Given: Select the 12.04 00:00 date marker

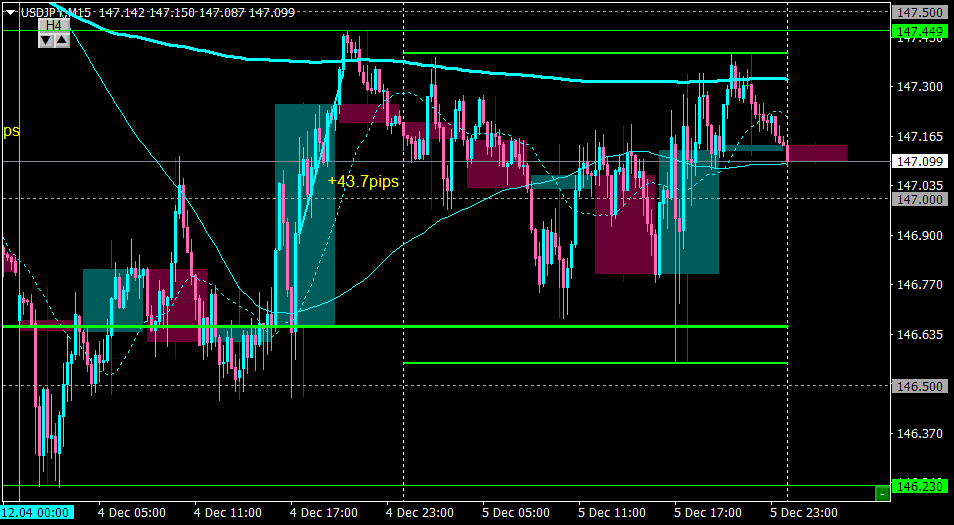Looking at the screenshot, I should tap(37, 512).
